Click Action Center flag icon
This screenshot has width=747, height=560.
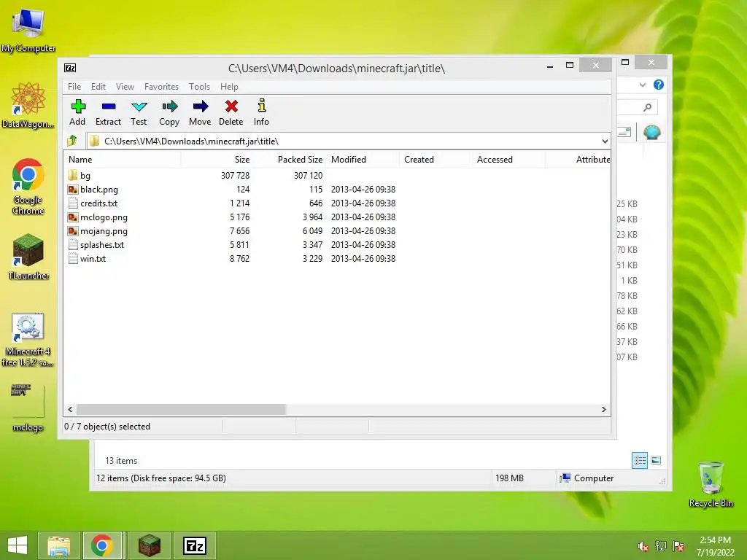(678, 546)
